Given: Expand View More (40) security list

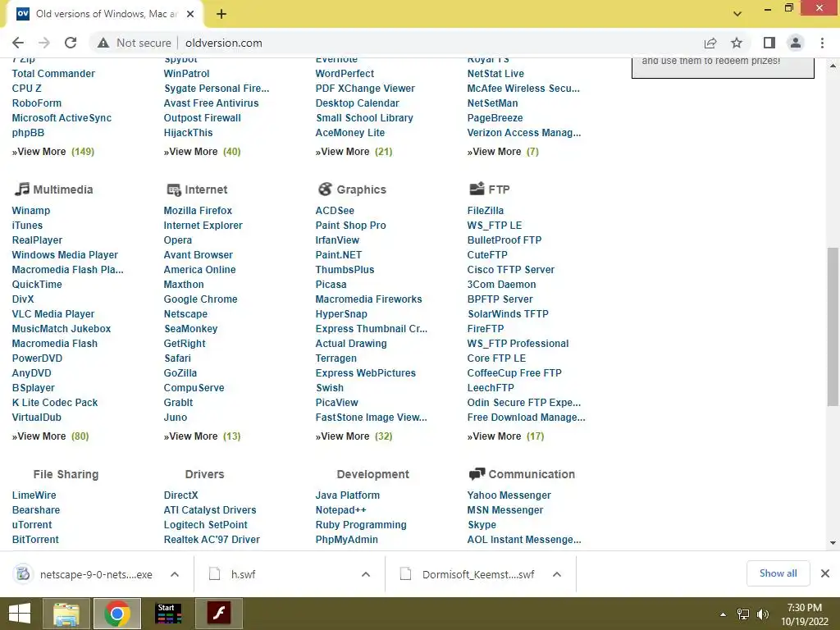Looking at the screenshot, I should pyautogui.click(x=202, y=152).
